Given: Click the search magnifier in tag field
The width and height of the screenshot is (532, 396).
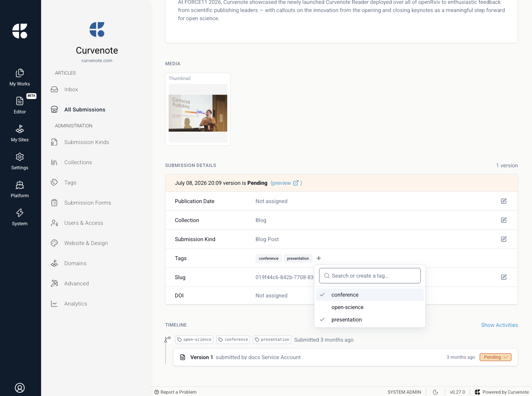Looking at the screenshot, I should pos(326,276).
